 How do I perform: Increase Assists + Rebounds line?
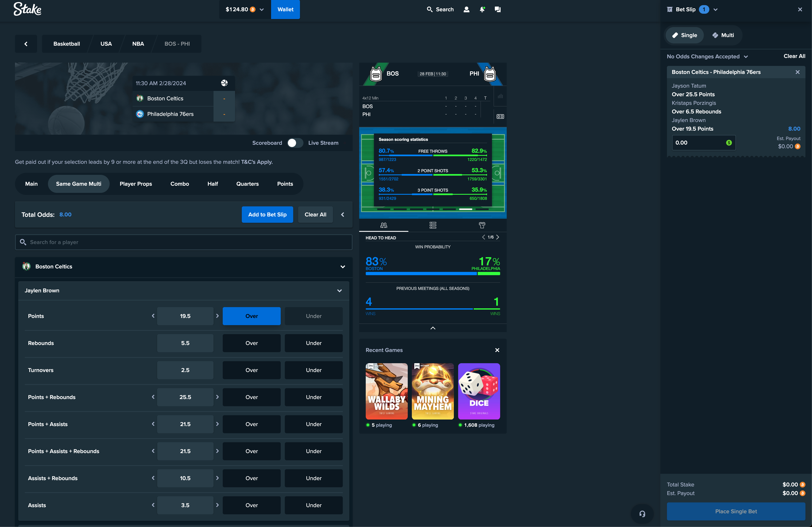click(x=217, y=478)
